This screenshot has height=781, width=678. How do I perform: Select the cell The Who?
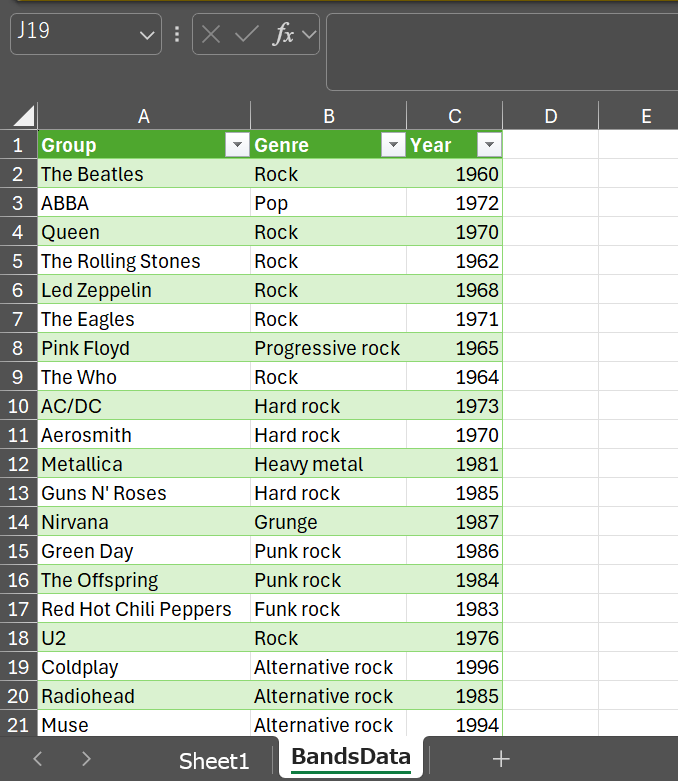click(144, 377)
